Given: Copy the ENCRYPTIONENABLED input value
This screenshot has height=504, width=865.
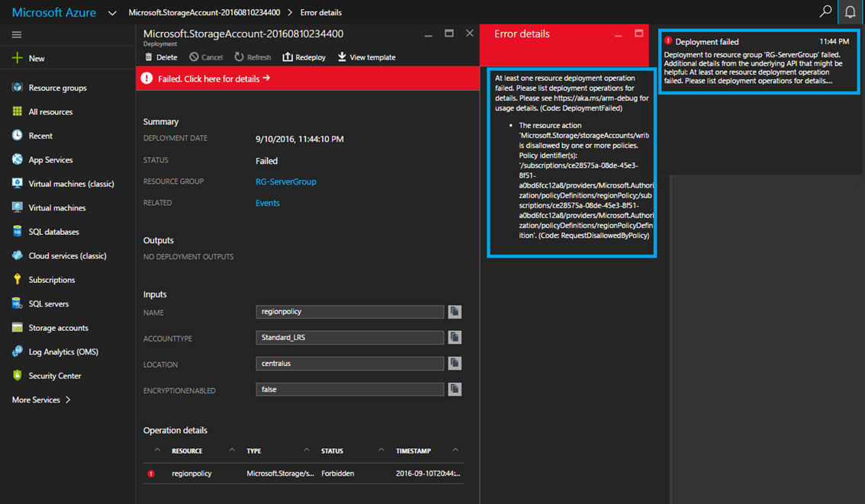Looking at the screenshot, I should [455, 390].
